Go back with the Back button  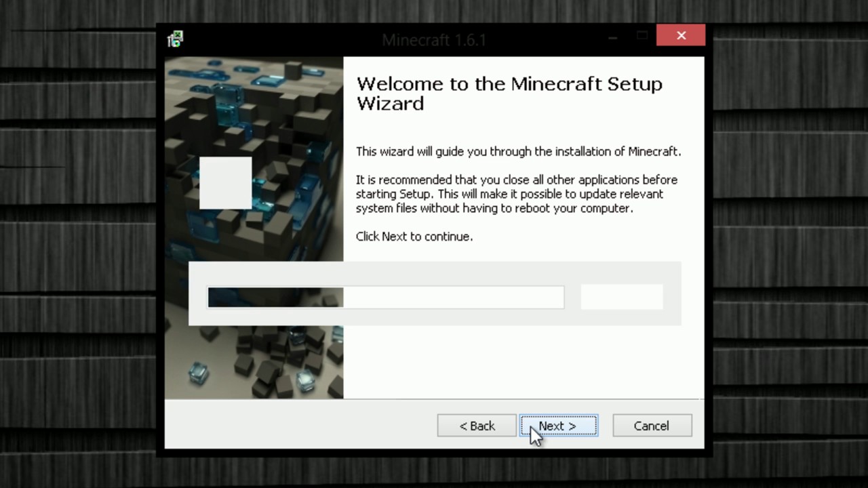[477, 426]
